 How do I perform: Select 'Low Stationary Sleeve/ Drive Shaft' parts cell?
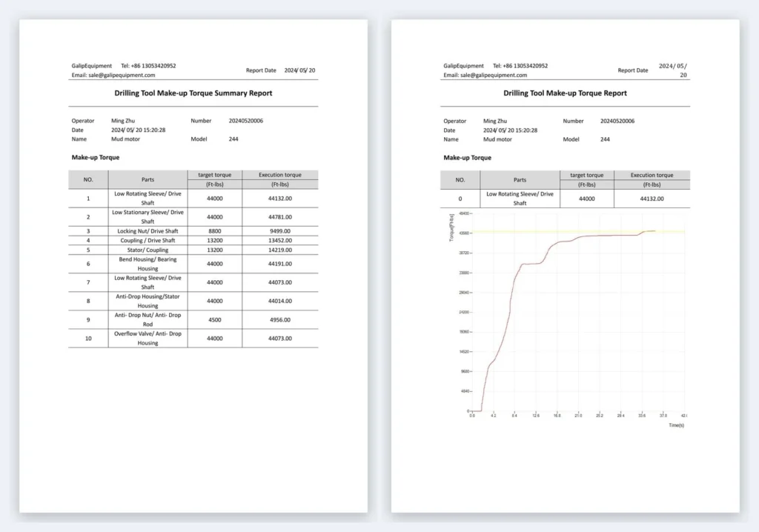tap(148, 217)
